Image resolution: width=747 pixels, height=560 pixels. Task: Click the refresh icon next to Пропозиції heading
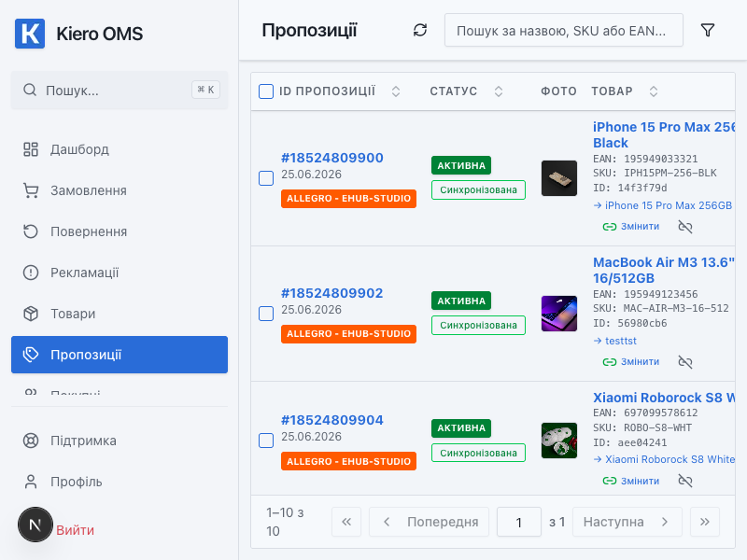point(419,30)
